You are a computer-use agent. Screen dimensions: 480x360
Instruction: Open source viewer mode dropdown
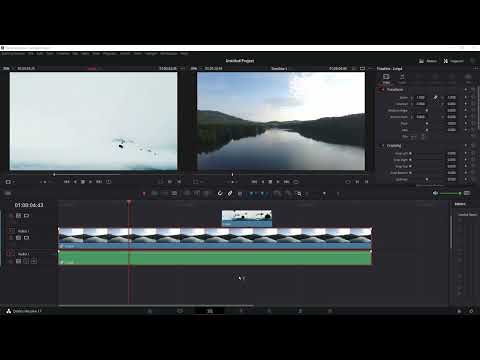[9, 182]
